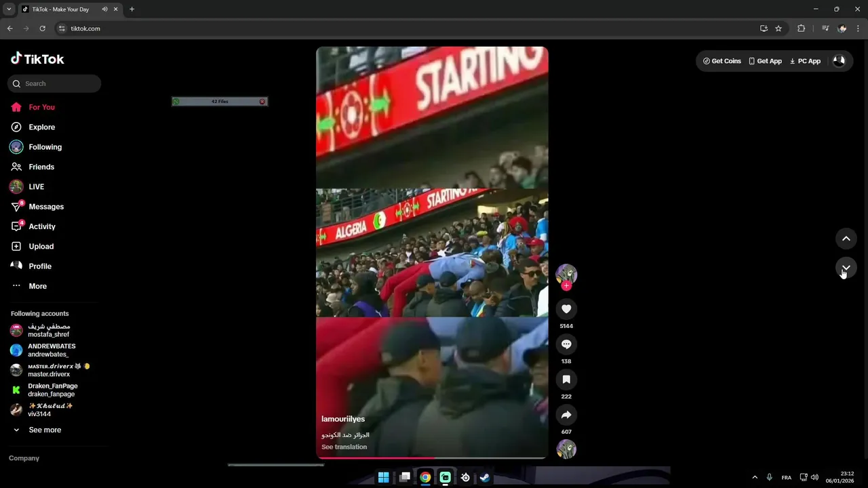Bookmark this page with the star icon
The image size is (868, 488).
point(778,28)
